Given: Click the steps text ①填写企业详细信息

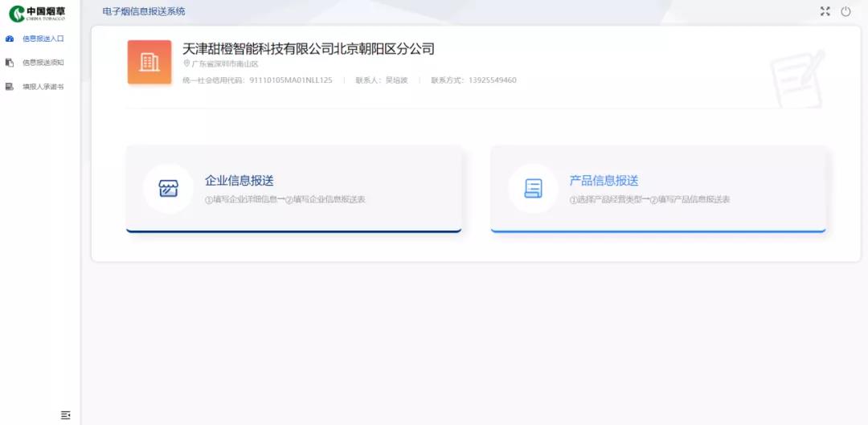Looking at the screenshot, I should (x=241, y=200).
